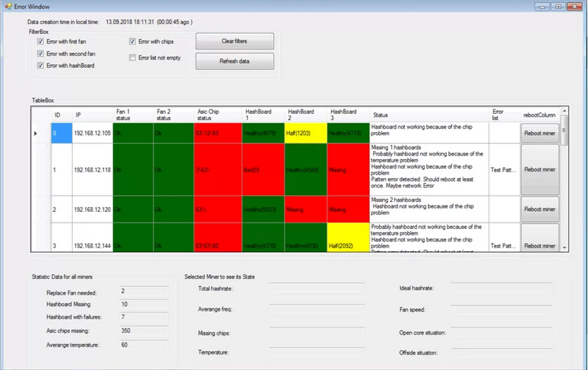Sort by IP column header
Image resolution: width=588 pixels, height=370 pixels.
(x=92, y=115)
